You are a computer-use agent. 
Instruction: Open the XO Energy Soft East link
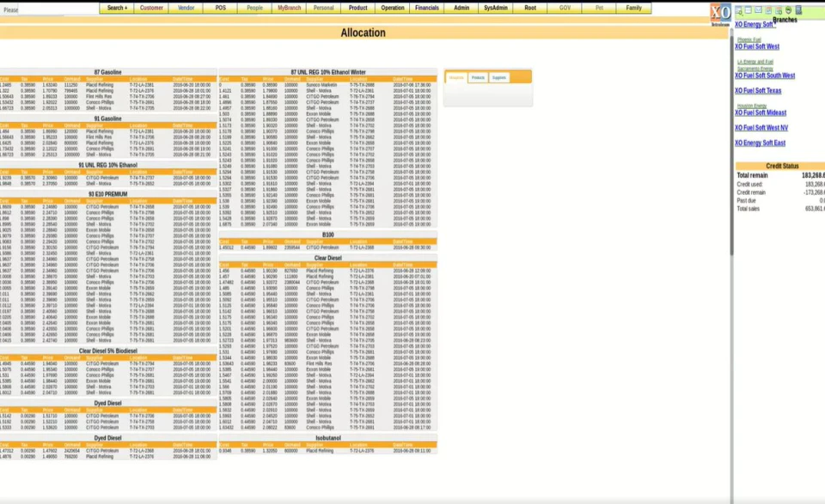click(x=760, y=143)
